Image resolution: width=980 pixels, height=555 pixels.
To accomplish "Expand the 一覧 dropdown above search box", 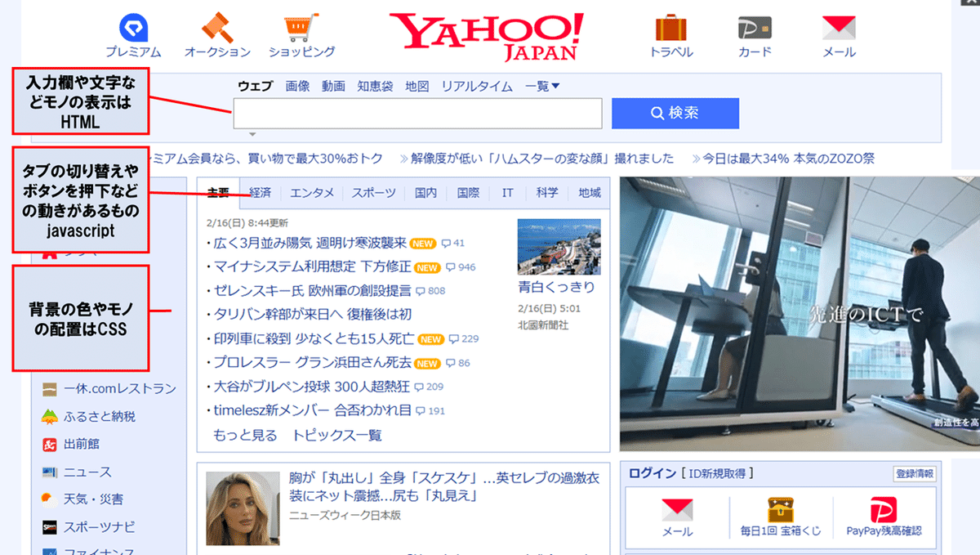I will 542,86.
